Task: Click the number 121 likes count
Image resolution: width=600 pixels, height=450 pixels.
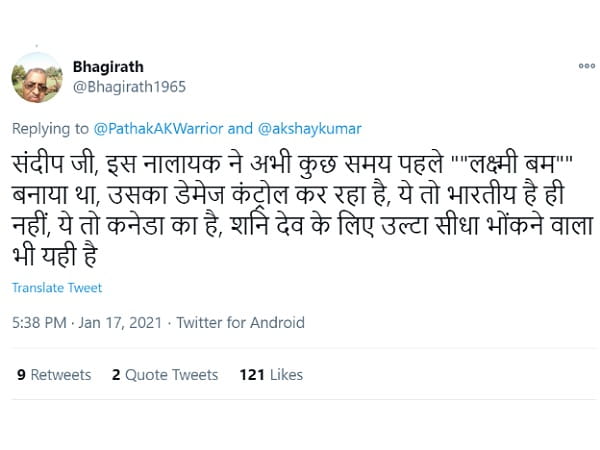Action: coord(252,375)
